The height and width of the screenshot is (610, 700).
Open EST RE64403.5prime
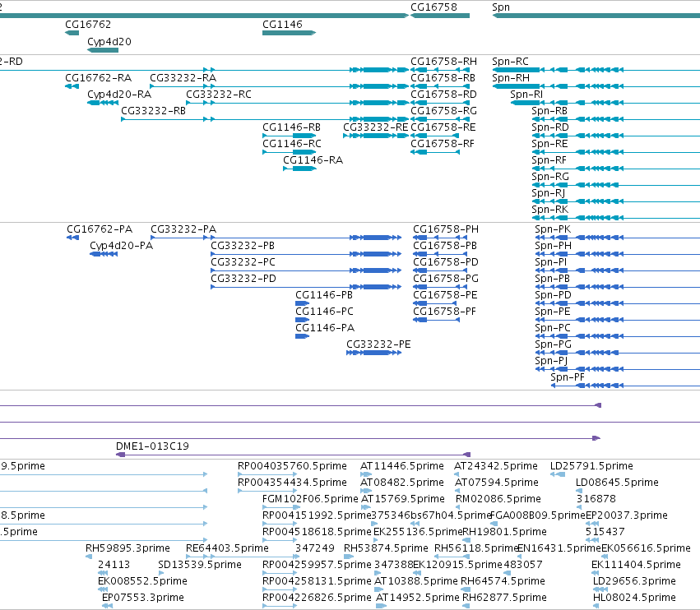[227, 548]
